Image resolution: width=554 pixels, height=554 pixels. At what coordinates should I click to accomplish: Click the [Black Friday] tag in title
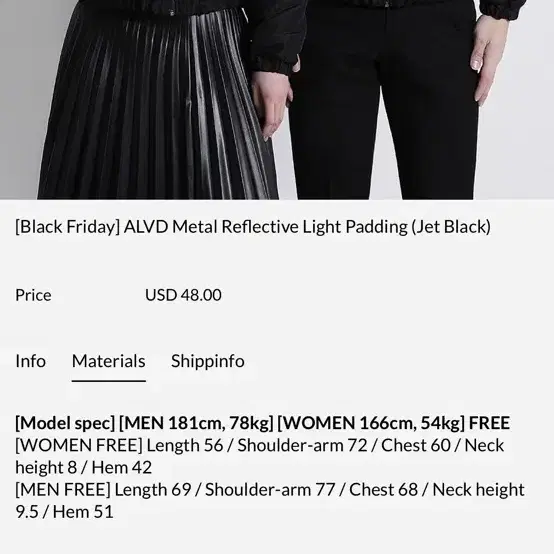pyautogui.click(x=67, y=227)
